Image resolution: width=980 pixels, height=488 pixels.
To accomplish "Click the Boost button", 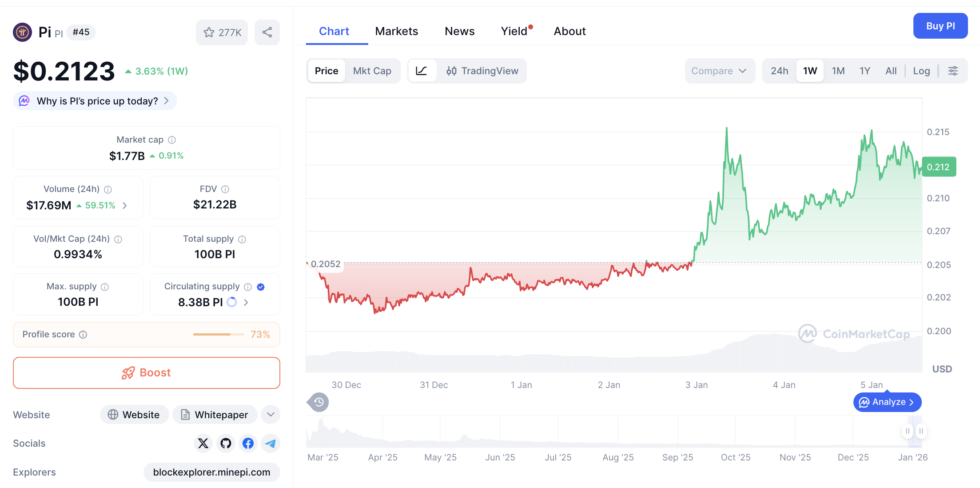I will tap(146, 373).
